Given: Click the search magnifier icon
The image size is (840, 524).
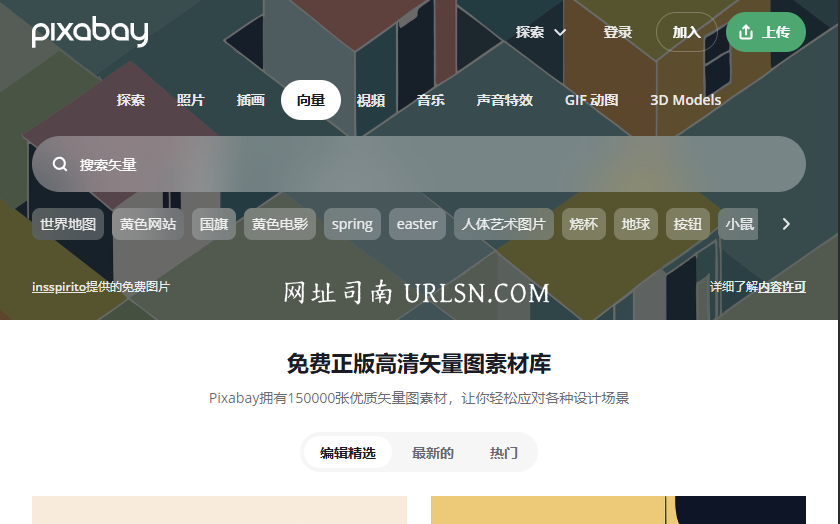Looking at the screenshot, I should (x=60, y=165).
